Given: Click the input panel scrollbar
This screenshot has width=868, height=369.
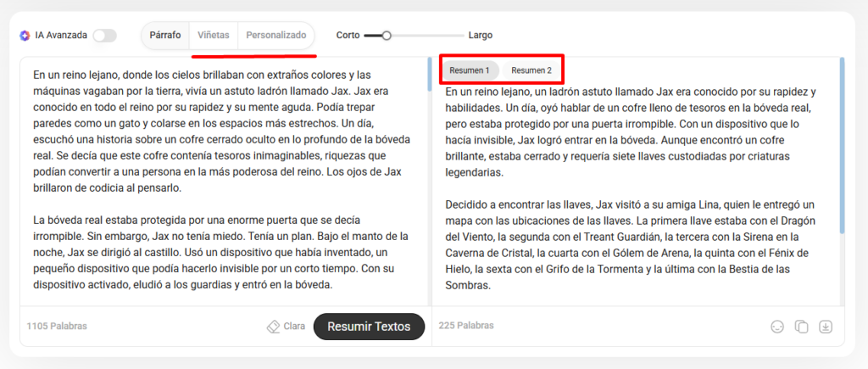Looking at the screenshot, I should pos(429,75).
